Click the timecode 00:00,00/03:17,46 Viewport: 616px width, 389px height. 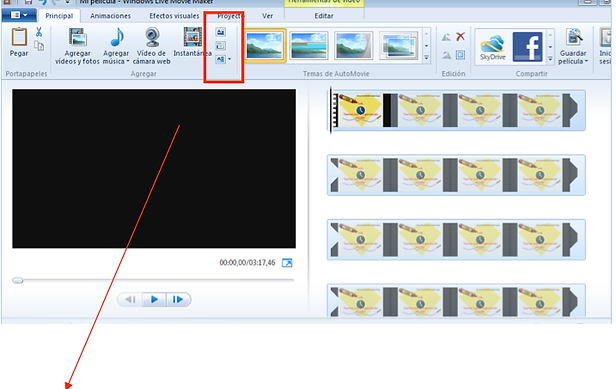coord(248,262)
